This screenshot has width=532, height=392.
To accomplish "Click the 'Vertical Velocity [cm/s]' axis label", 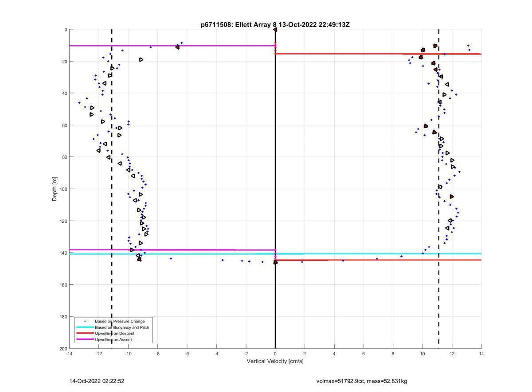I will (275, 361).
